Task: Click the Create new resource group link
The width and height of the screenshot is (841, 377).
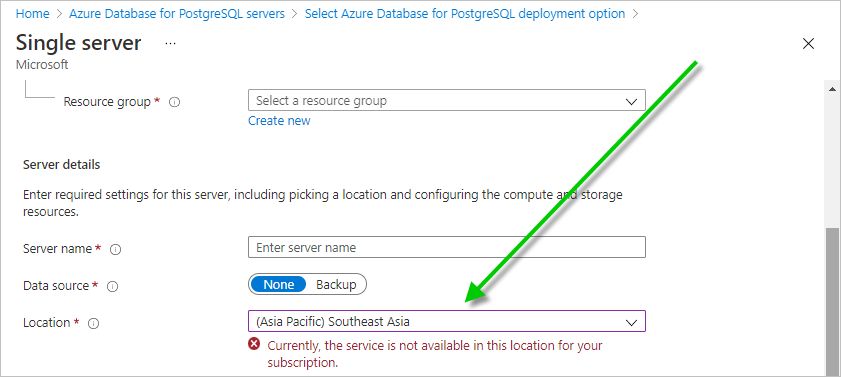Action: click(279, 121)
